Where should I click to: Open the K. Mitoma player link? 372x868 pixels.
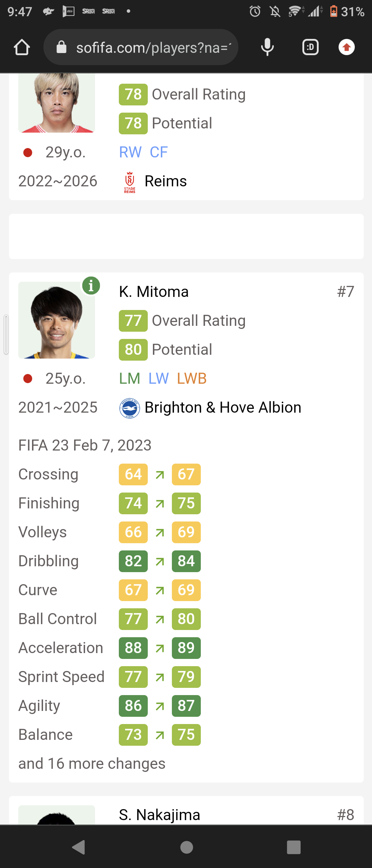154,292
